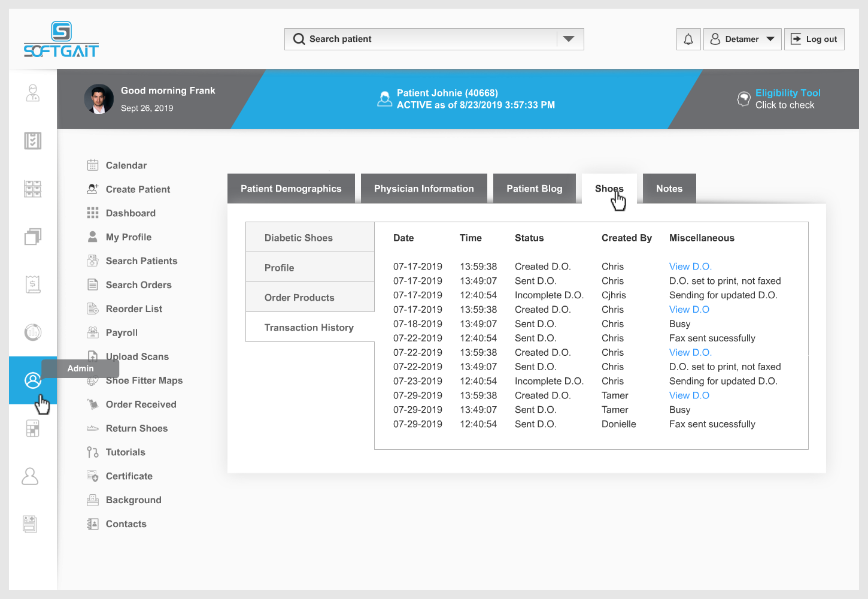Click the Log out button
The width and height of the screenshot is (868, 599).
[814, 40]
